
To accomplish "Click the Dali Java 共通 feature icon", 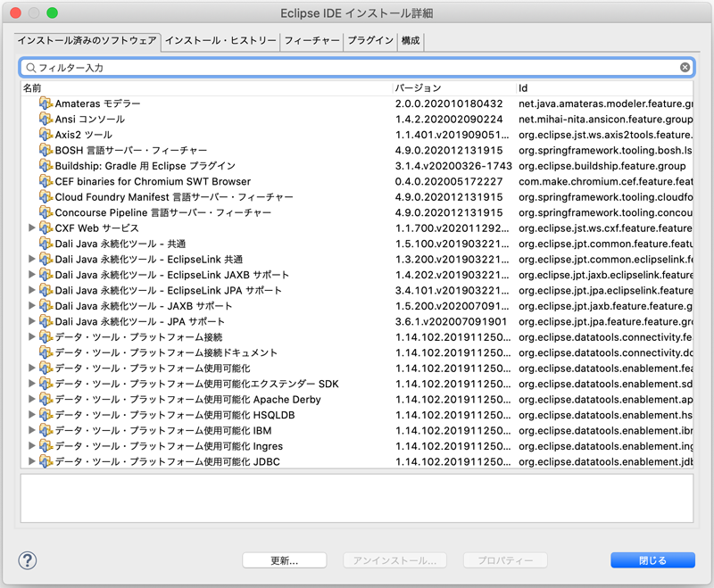I will [x=46, y=244].
